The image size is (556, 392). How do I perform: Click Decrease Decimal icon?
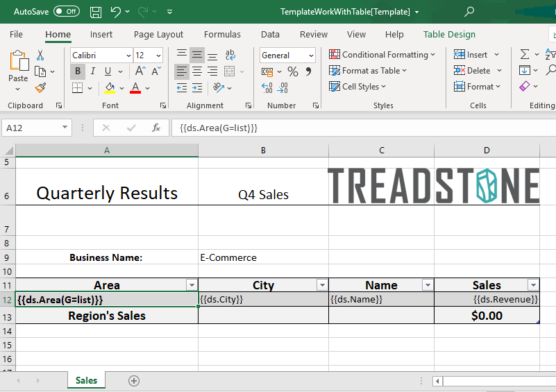(x=283, y=87)
